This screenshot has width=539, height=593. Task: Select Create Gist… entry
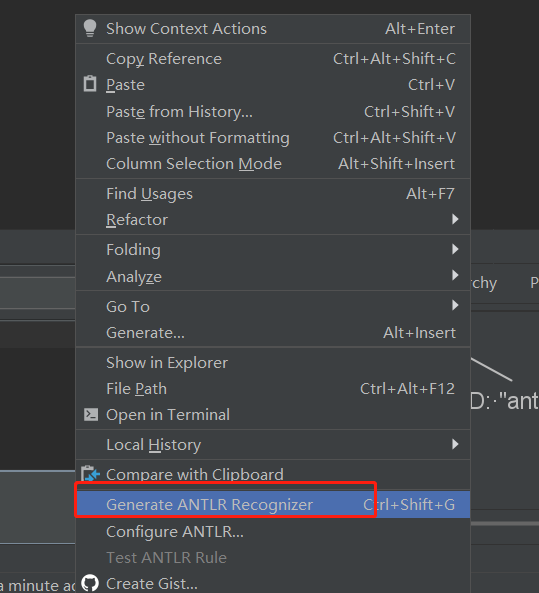(273, 584)
